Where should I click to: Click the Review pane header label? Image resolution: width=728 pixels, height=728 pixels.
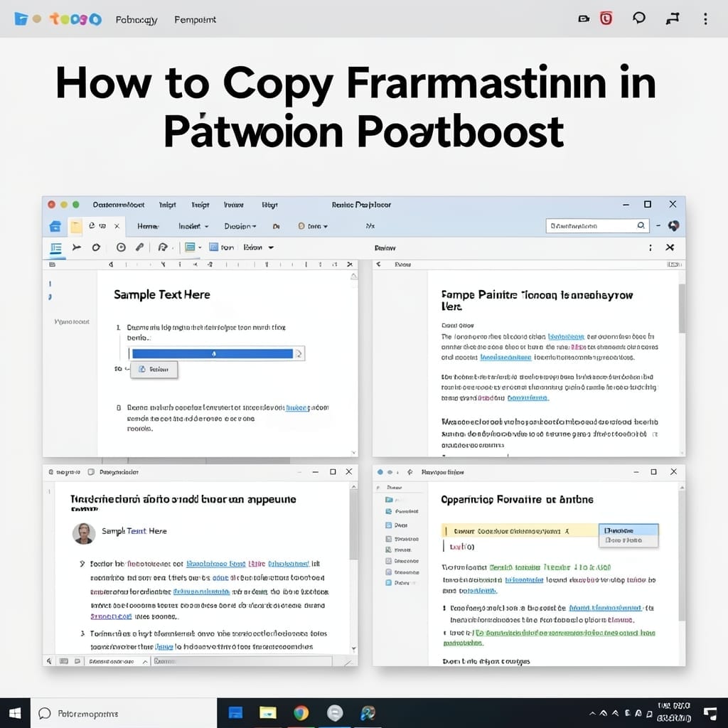(x=385, y=248)
